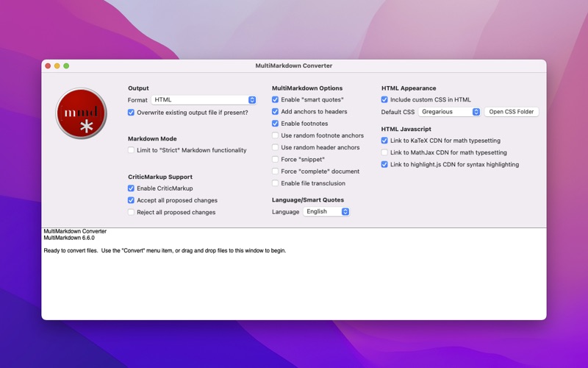The image size is (588, 368).
Task: Check the Force snippet option
Action: [275, 160]
